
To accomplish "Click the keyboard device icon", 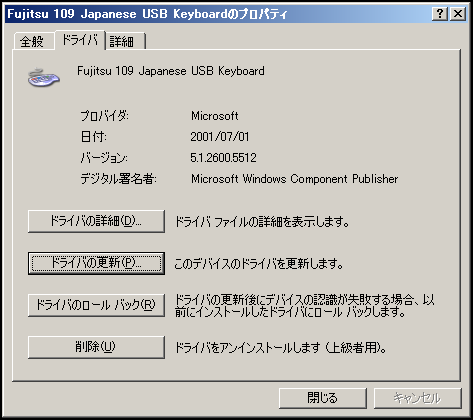I will [x=43, y=78].
